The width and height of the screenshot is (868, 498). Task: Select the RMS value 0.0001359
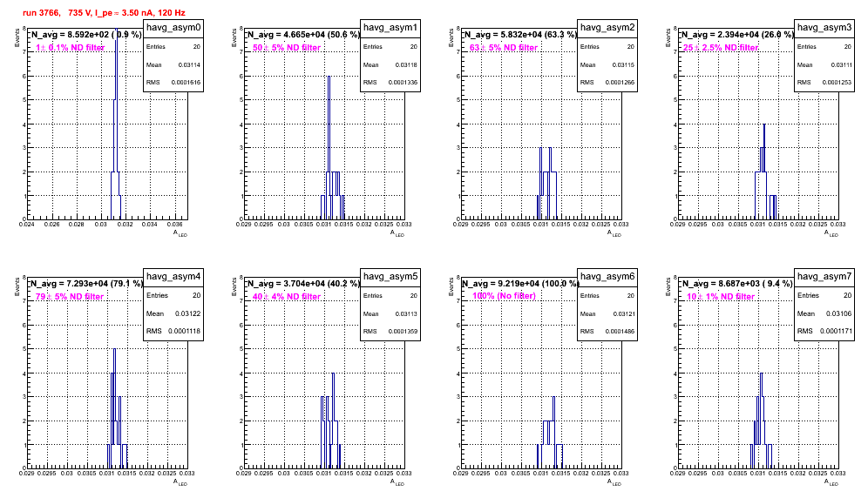[x=403, y=332]
